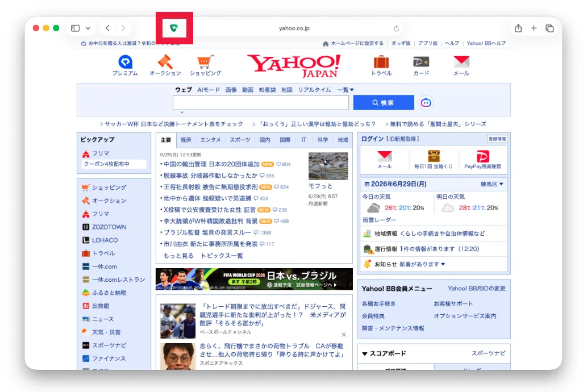This screenshot has height=392, width=587.
Task: Click ホームページに設定する link at top
Action: [x=357, y=43]
